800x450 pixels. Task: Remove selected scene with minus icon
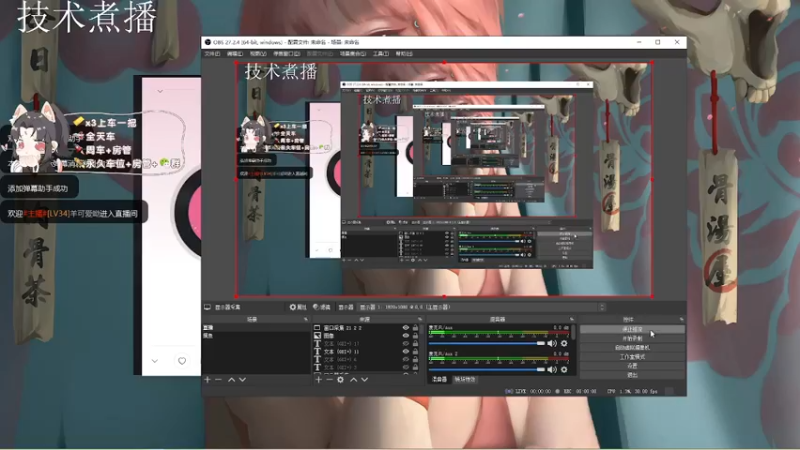click(218, 380)
